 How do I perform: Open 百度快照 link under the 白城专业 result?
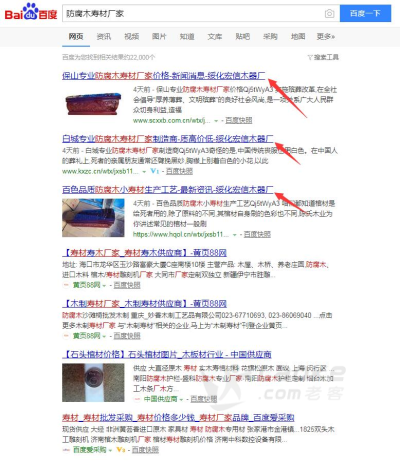point(179,171)
